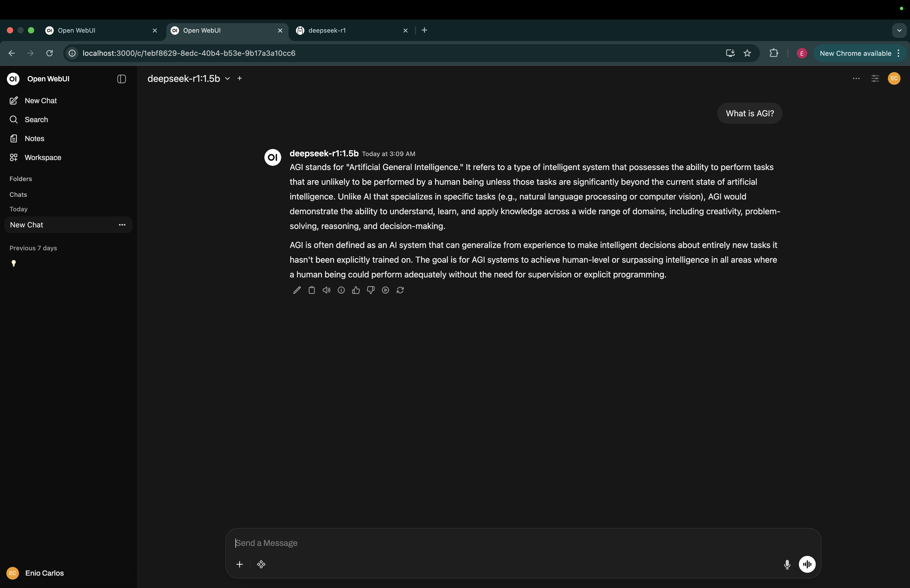The width and height of the screenshot is (910, 588).
Task: Bookmark this page with star icon
Action: [747, 53]
